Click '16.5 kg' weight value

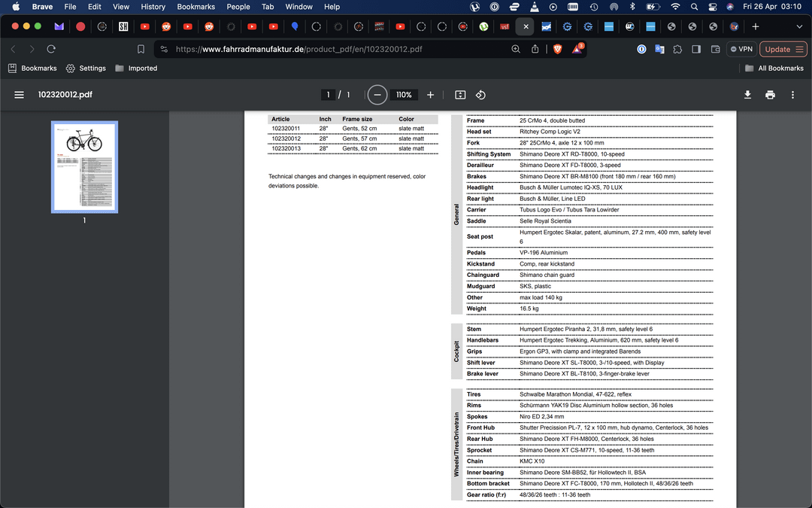tap(529, 309)
